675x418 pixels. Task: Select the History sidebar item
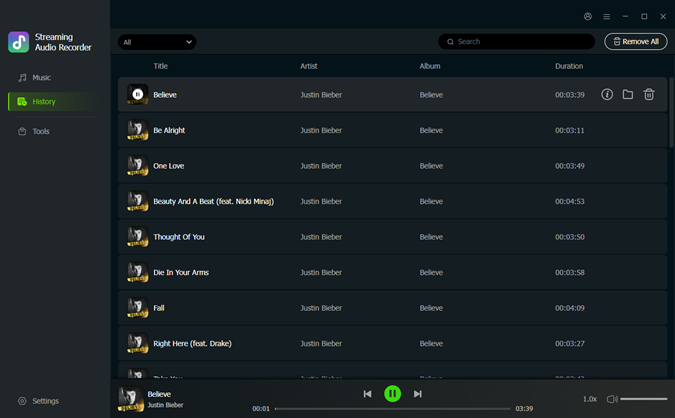53,102
